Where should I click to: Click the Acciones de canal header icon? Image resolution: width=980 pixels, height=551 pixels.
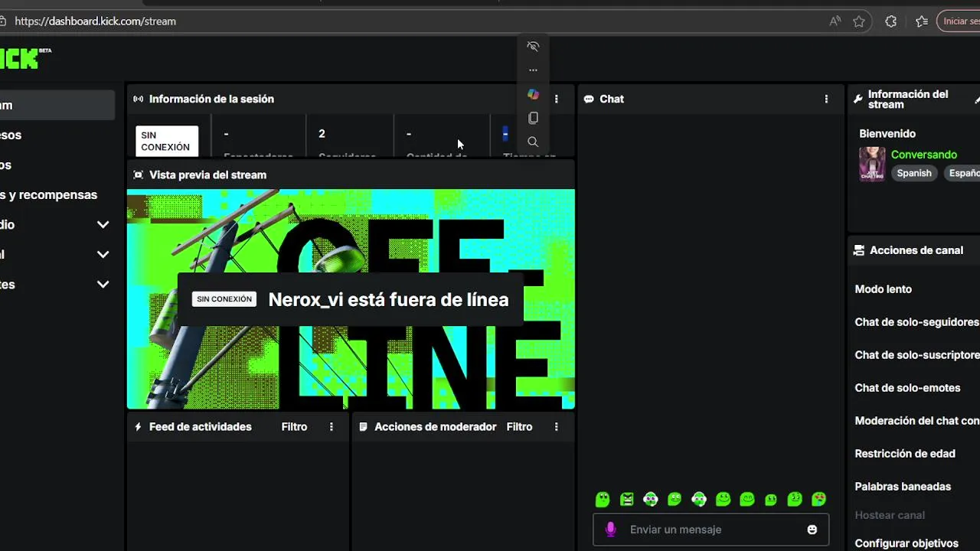(x=859, y=250)
